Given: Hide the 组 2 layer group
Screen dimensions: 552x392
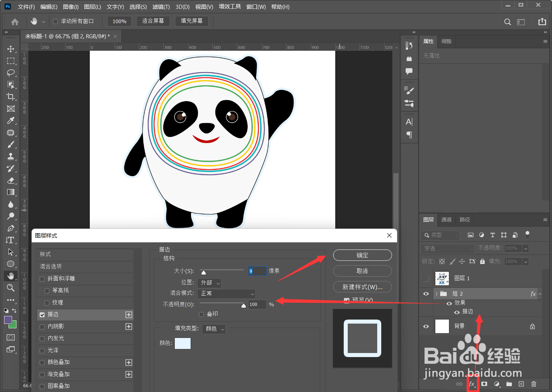Looking at the screenshot, I should 426,294.
